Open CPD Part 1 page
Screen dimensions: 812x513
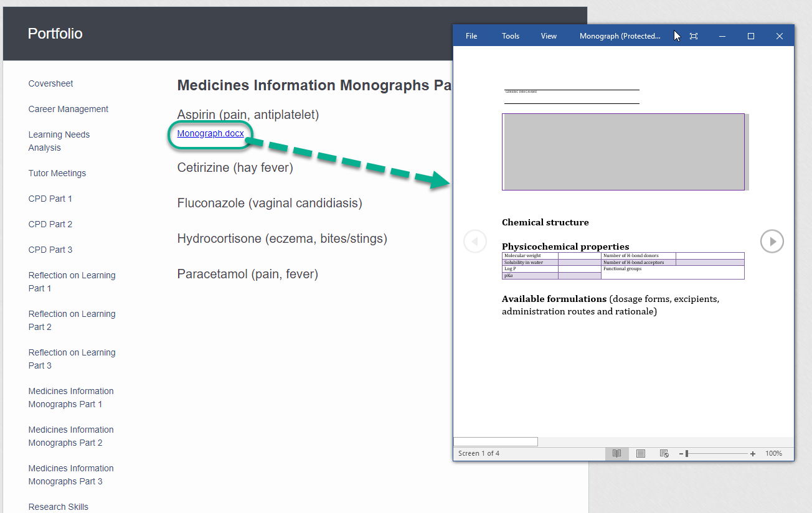(x=50, y=199)
